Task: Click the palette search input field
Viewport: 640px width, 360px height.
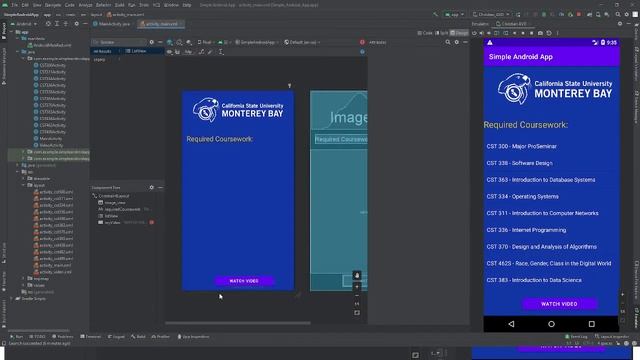Action: pyautogui.click(x=119, y=42)
